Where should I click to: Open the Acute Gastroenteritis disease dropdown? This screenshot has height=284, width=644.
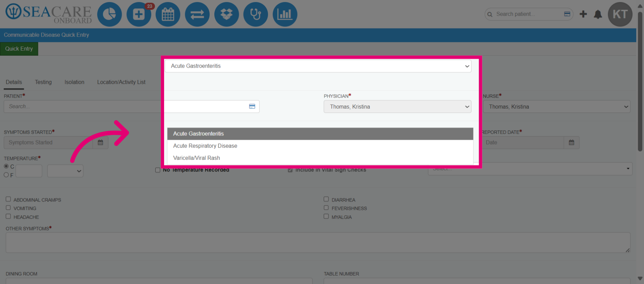(x=318, y=66)
